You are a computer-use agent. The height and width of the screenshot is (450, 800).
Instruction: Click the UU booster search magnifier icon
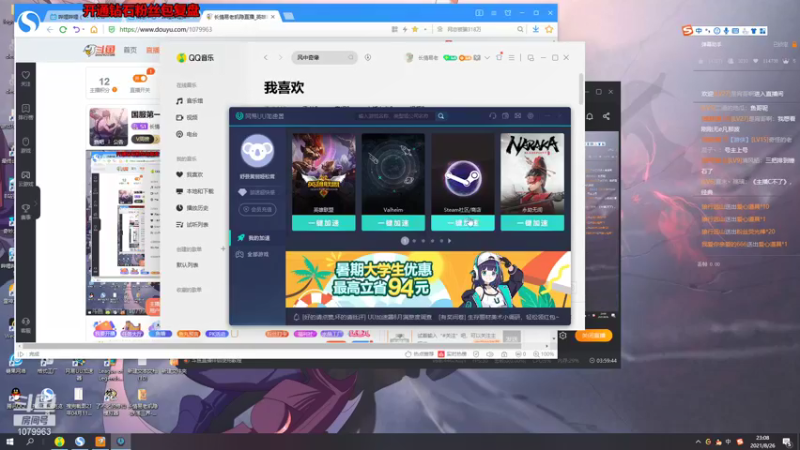[441, 116]
